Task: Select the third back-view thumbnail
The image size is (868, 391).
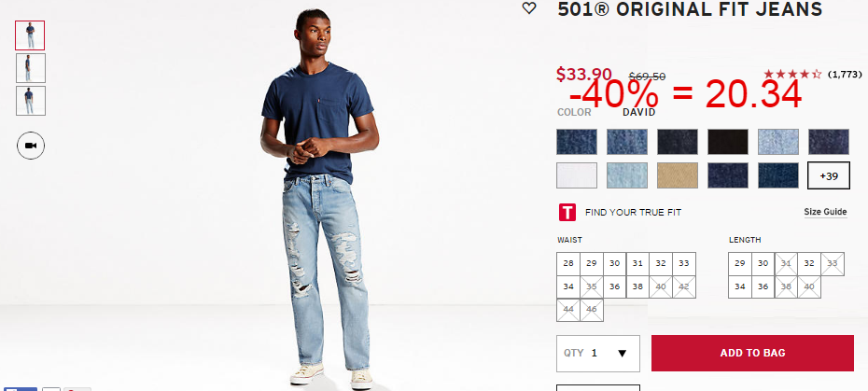Action: [31, 101]
